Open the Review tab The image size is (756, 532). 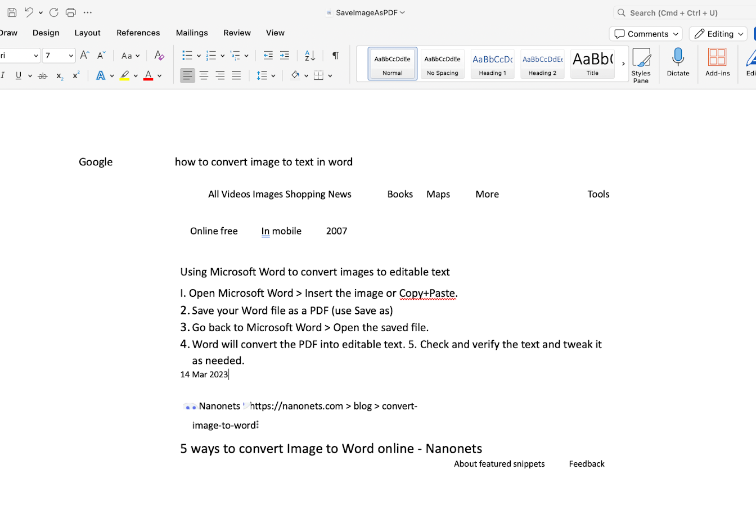[237, 33]
